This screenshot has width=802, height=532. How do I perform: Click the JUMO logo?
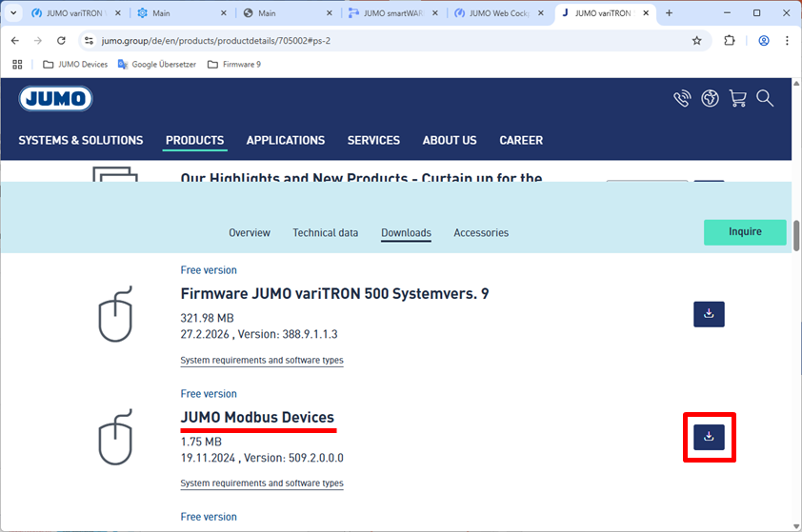pos(56,99)
